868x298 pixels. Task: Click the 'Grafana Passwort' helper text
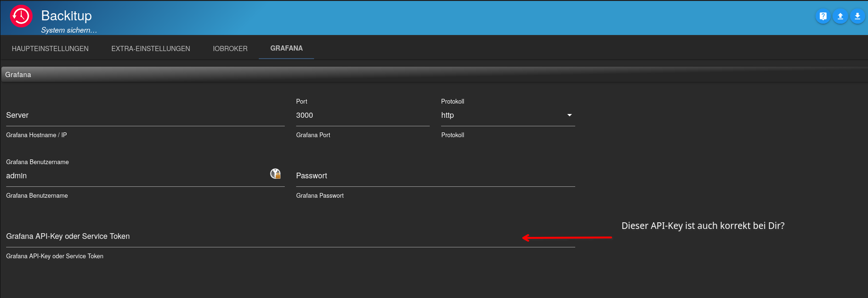[x=320, y=196]
